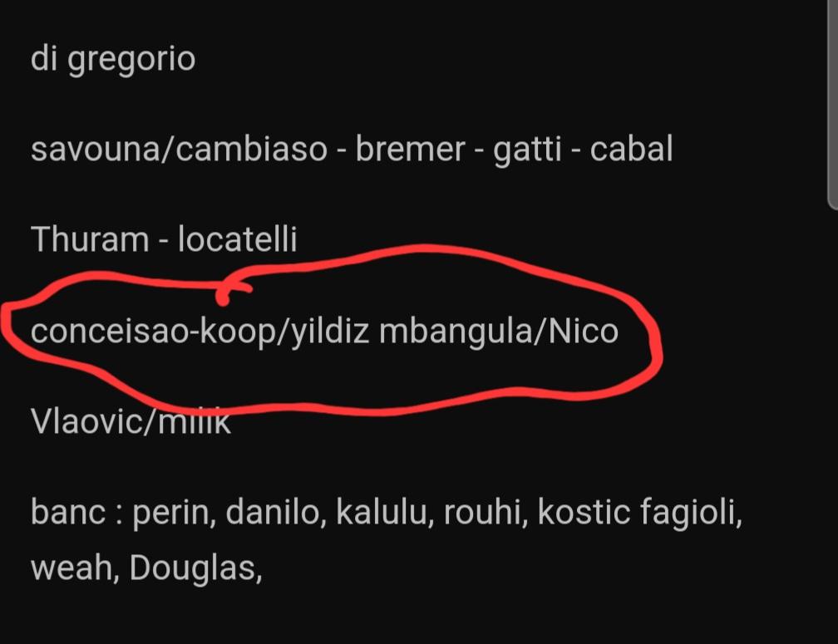838x644 pixels.
Task: Click the word 'mbangula'
Action: pyautogui.click(x=456, y=331)
